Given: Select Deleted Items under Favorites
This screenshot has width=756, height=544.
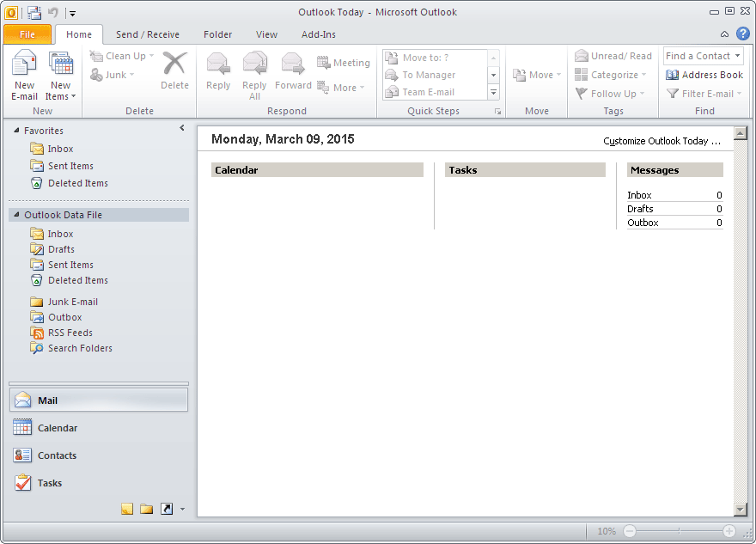Looking at the screenshot, I should pos(69,183).
